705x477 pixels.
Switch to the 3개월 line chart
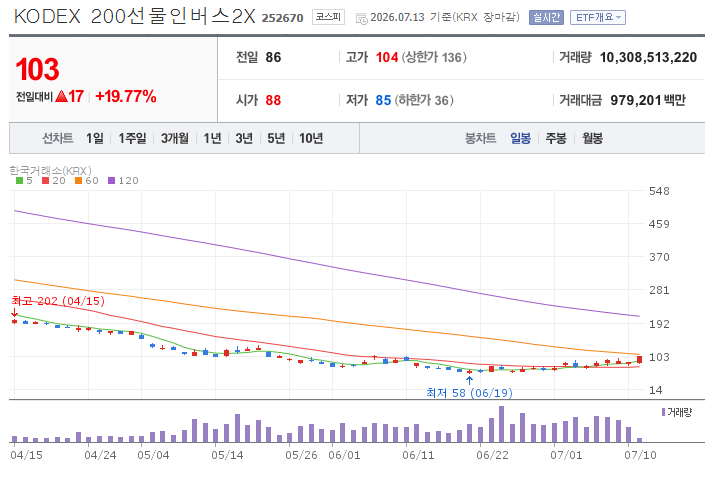click(175, 138)
